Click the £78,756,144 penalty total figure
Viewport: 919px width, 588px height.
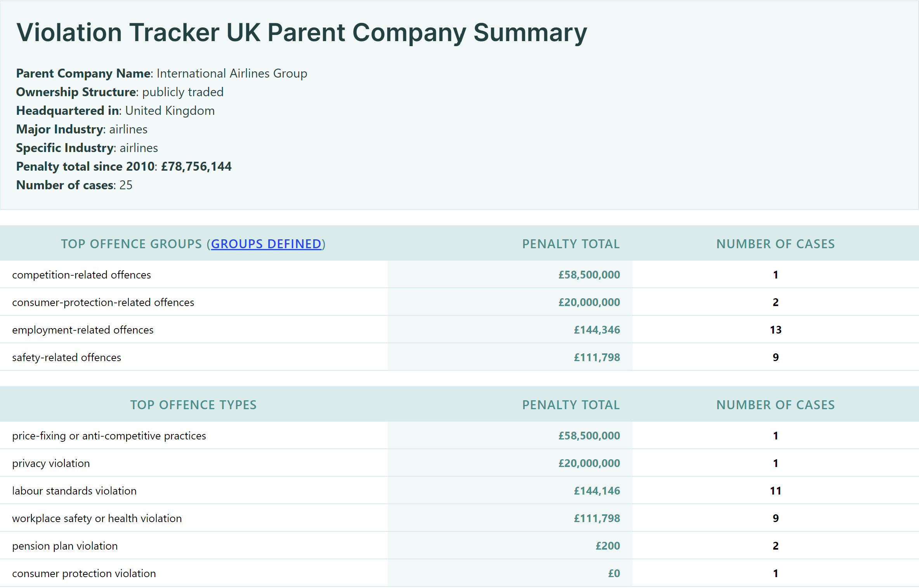[x=196, y=167]
